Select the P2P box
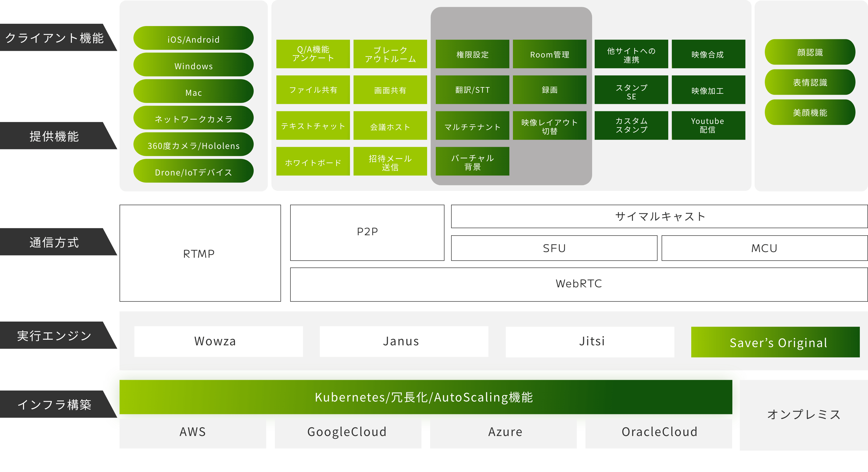 [x=367, y=233]
